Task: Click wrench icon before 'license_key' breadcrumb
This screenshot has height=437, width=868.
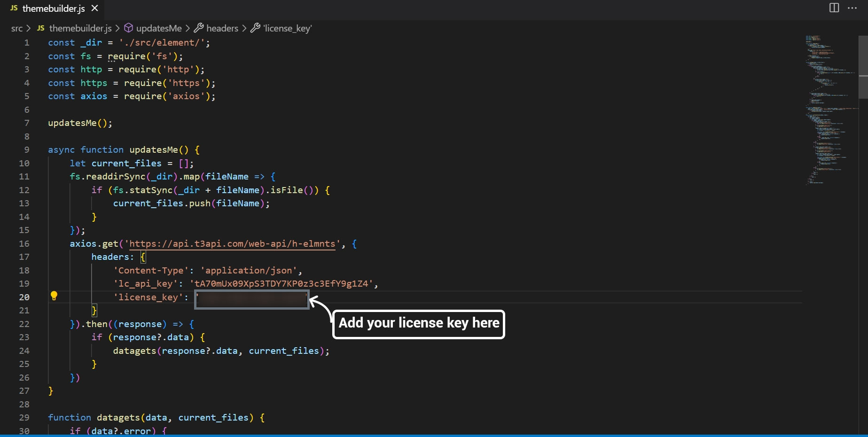Action: click(255, 28)
